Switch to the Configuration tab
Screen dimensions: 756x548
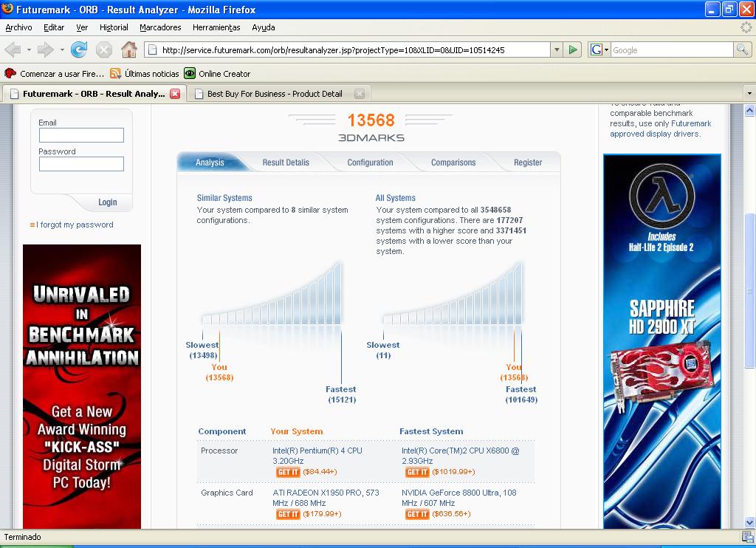[371, 162]
